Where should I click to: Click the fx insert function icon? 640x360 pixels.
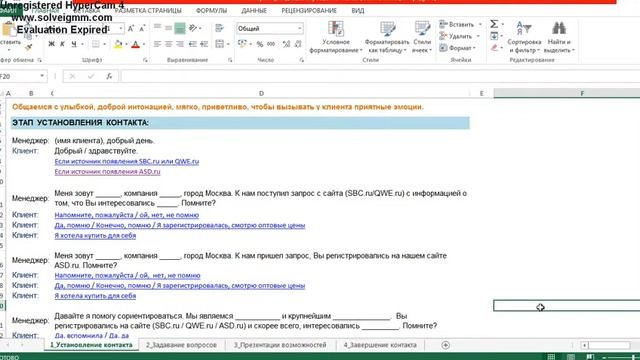point(109,76)
